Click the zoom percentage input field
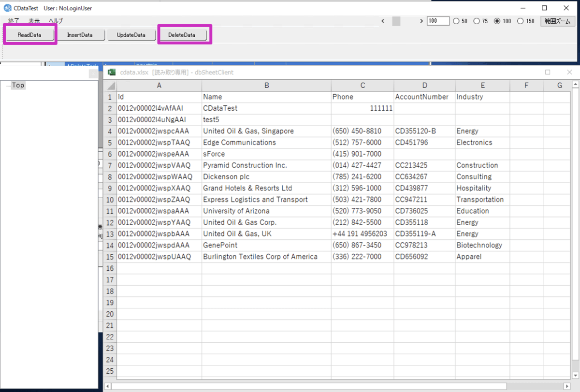This screenshot has width=580, height=392. tap(438, 21)
